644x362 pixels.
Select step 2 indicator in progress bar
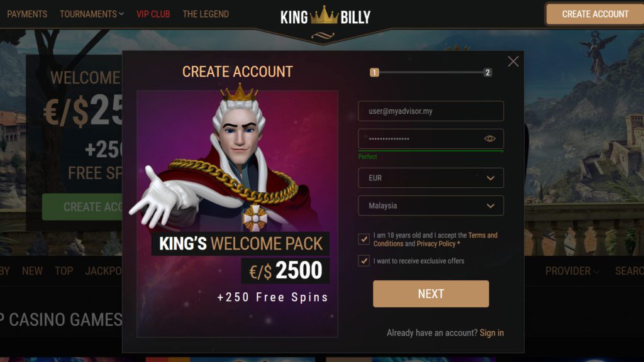487,73
